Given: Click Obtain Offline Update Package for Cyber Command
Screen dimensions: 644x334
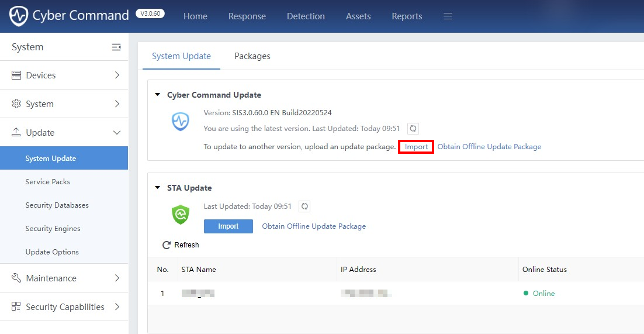Looking at the screenshot, I should tap(489, 147).
